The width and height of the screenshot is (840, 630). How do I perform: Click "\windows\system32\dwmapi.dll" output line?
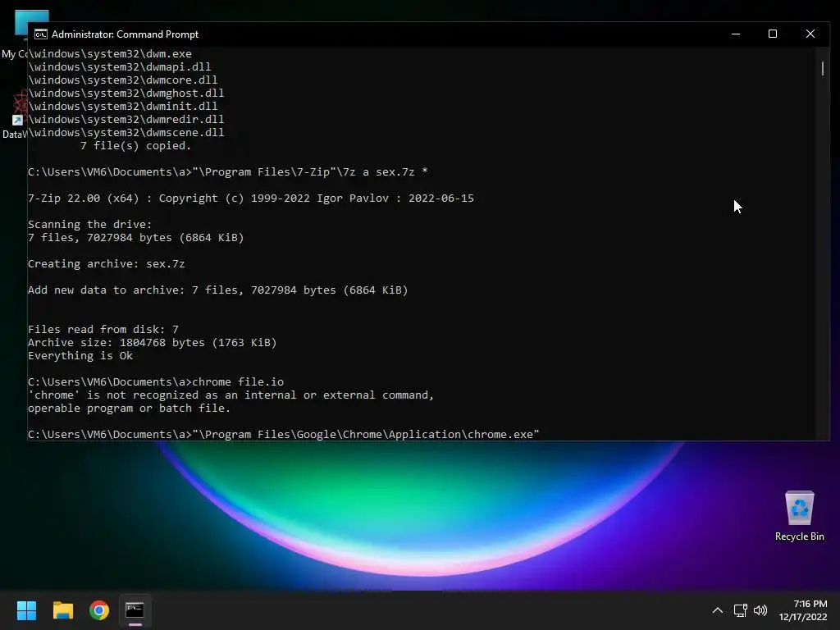click(120, 67)
